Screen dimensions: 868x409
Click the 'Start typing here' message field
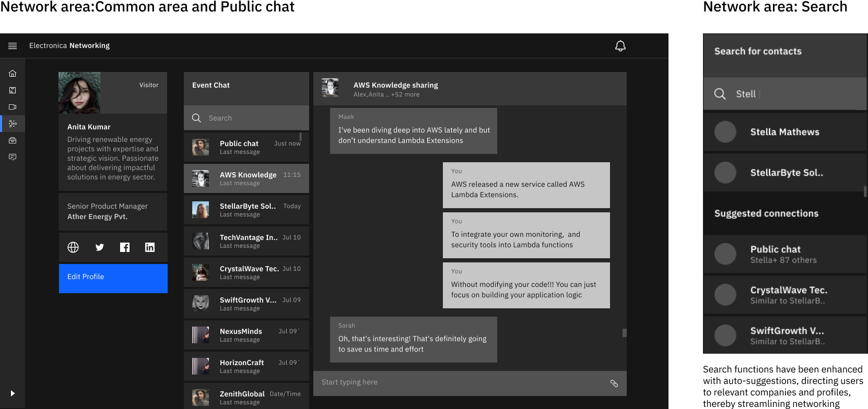coord(470,383)
